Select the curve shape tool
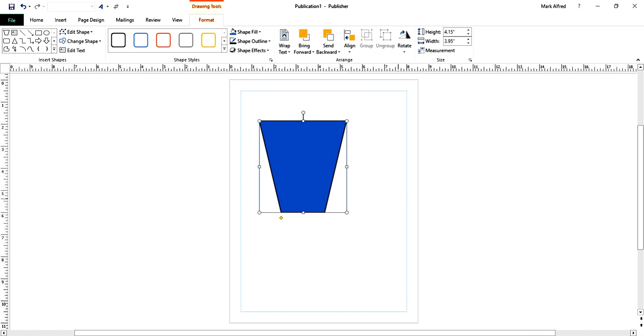This screenshot has height=336, width=644. (x=31, y=49)
